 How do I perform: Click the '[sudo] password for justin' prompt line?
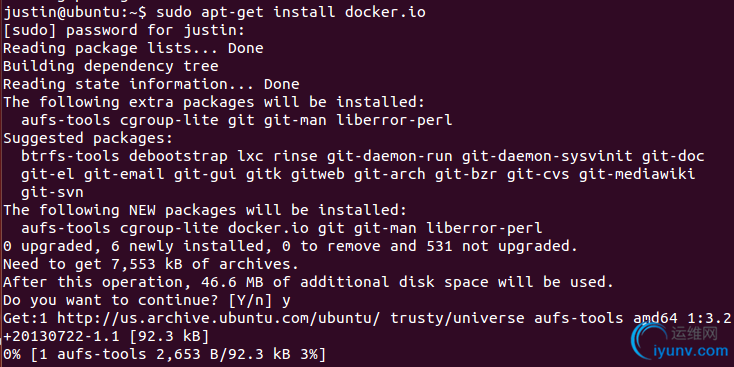click(x=124, y=31)
